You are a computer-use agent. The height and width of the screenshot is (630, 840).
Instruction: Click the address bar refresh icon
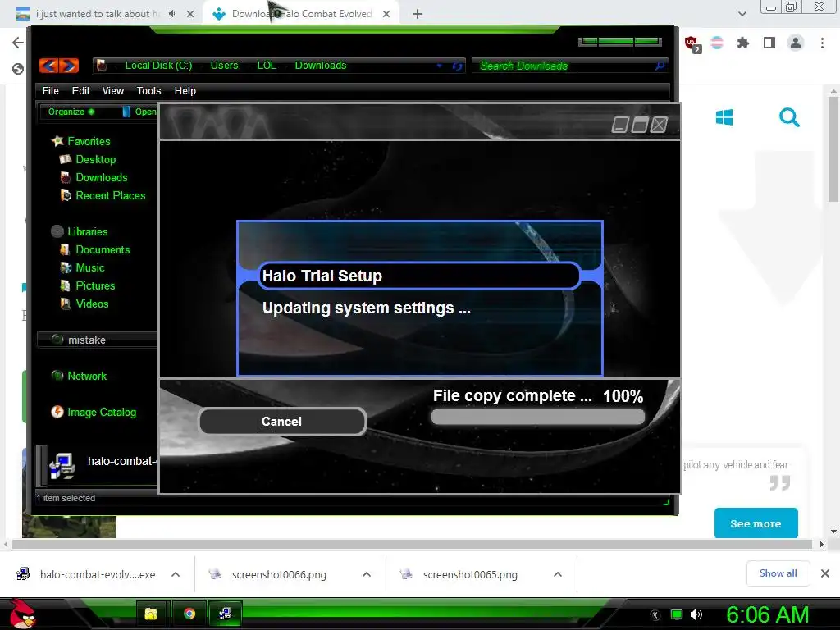pyautogui.click(x=457, y=66)
